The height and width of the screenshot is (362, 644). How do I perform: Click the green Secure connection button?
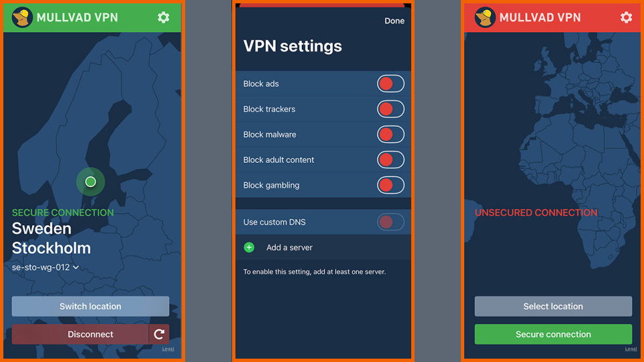coord(553,334)
